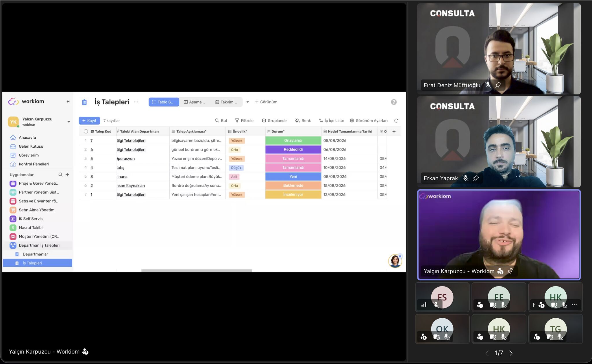
Task: Open the Satın Alma Yönetimi app
Action: click(x=38, y=210)
